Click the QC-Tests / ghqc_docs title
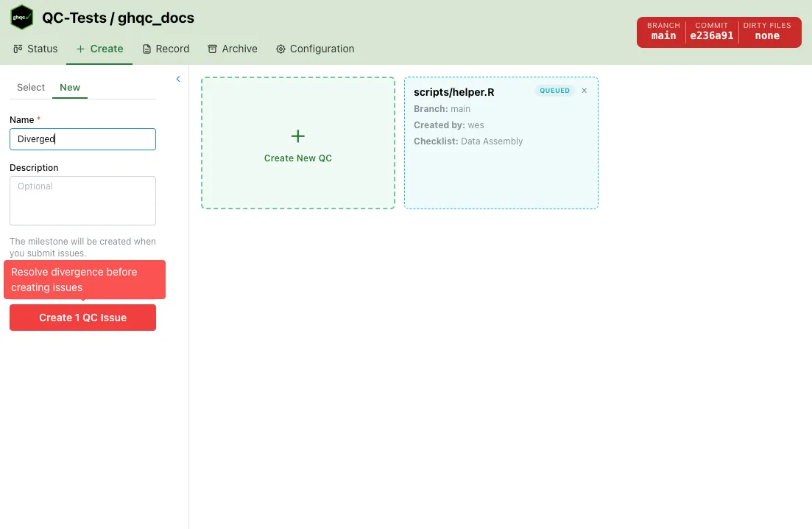Viewport: 812px width, 529px height. [x=119, y=18]
